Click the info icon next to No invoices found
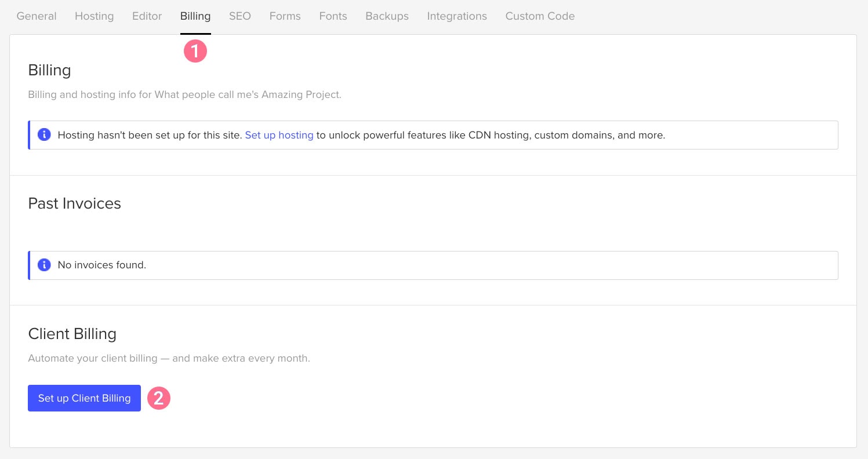Image resolution: width=868 pixels, height=459 pixels. [x=44, y=265]
